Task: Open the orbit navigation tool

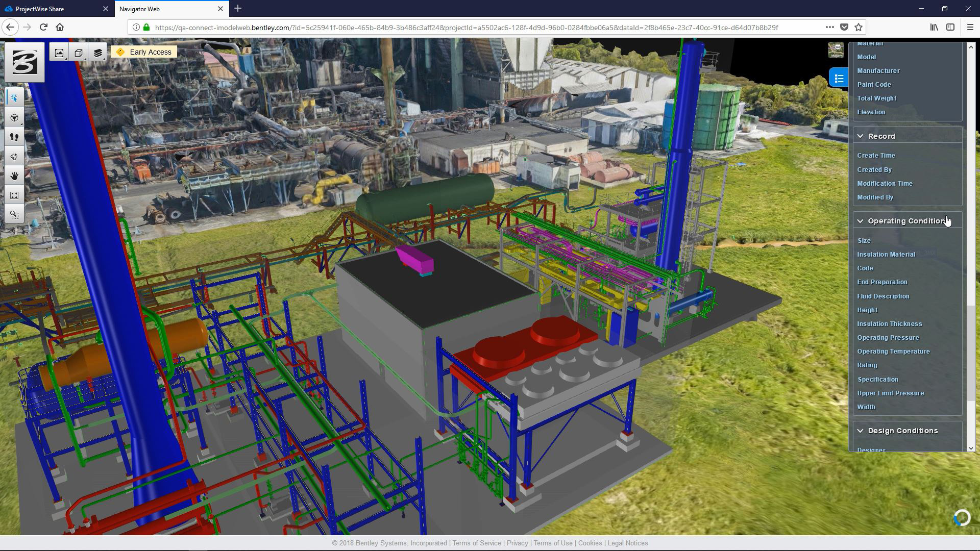Action: (x=14, y=117)
